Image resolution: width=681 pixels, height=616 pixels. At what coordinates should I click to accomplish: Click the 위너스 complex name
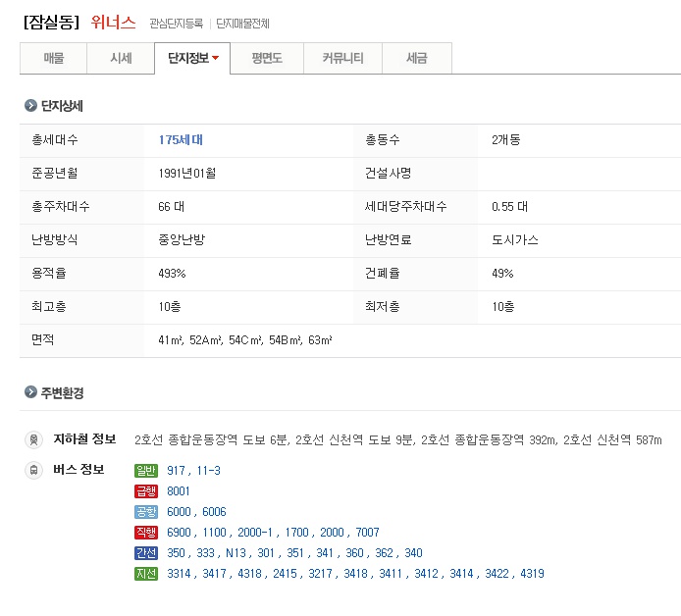click(x=114, y=23)
